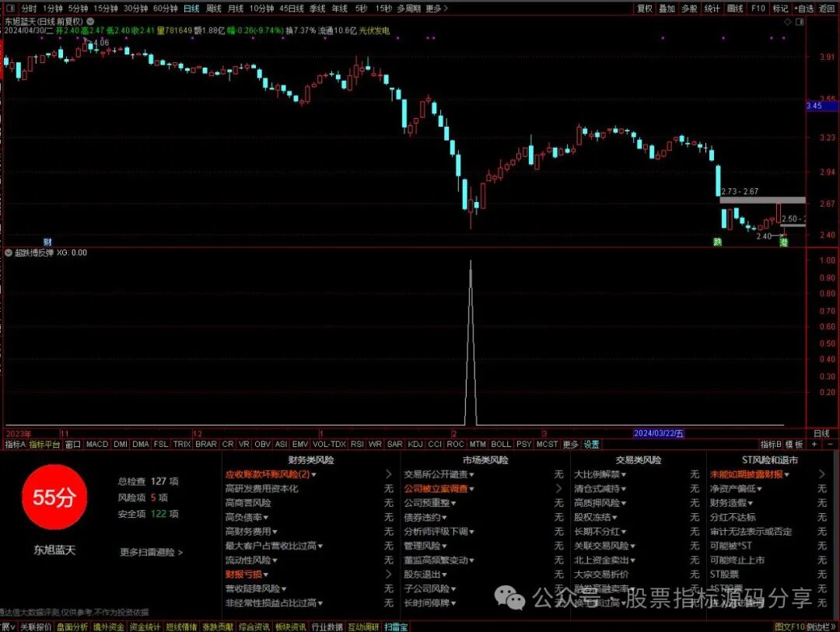Click the layout icon before 分时

[11, 9]
